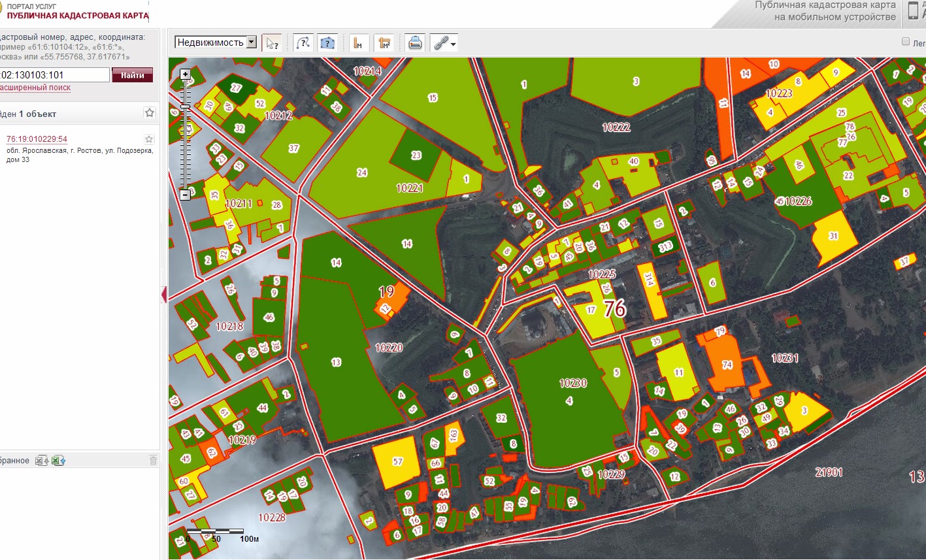Open parcel result 76:19:010229:54
Viewport: 926px width, 560px height.
pos(37,139)
